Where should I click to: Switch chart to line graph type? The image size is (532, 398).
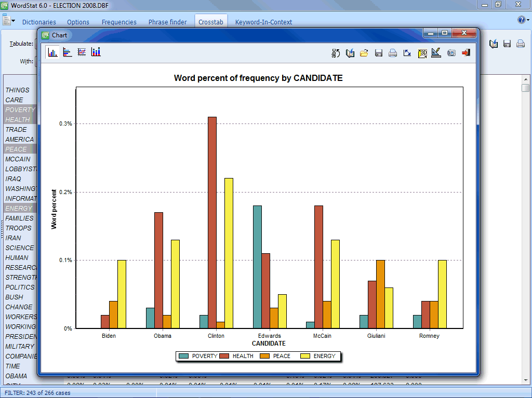(82, 52)
